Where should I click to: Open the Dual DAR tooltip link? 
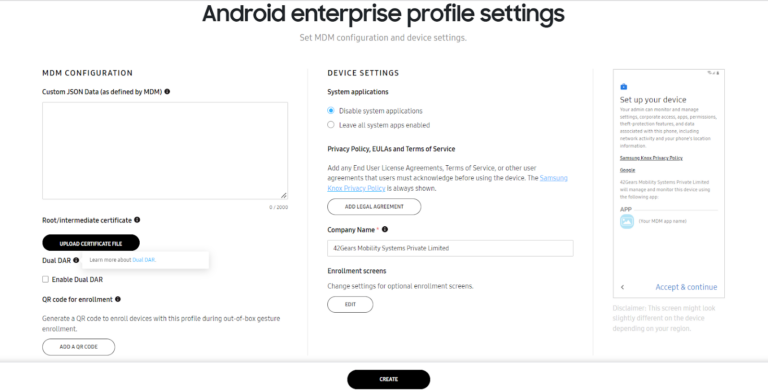point(144,260)
